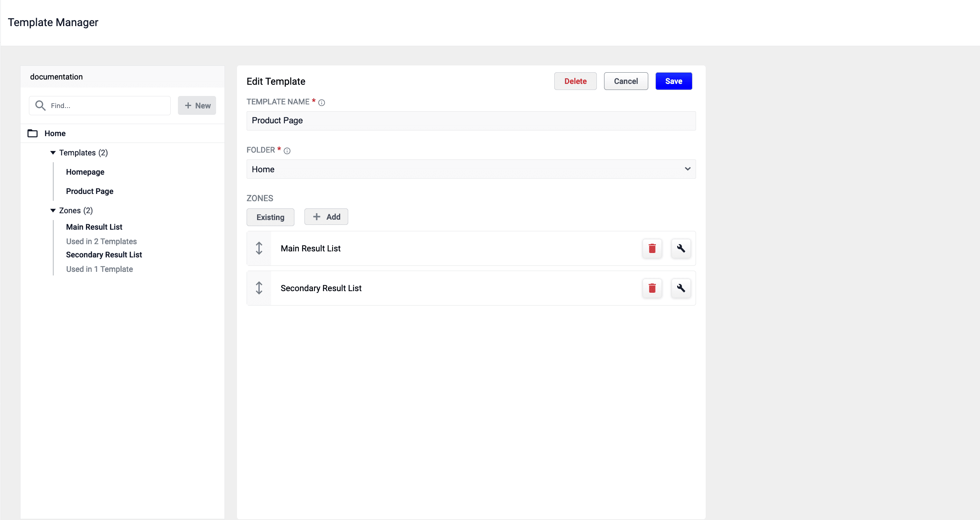Click the 'Used in 2 Templates' text
This screenshot has height=520, width=980.
[x=101, y=241]
